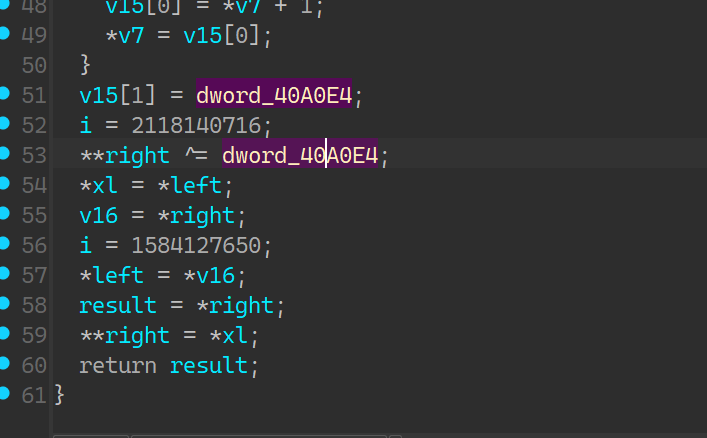
Task: Click the blue dot next to line 61
Action: 5,394
